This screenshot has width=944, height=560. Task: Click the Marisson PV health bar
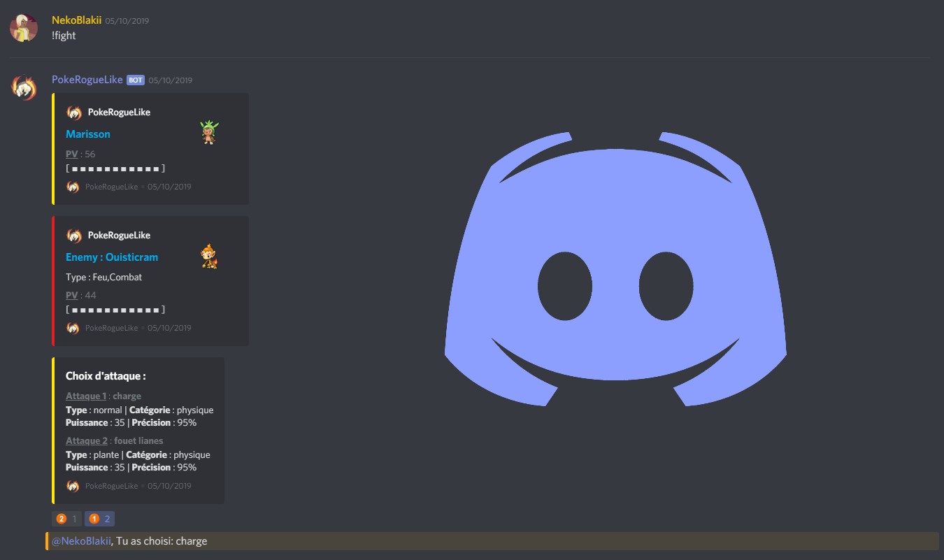115,168
